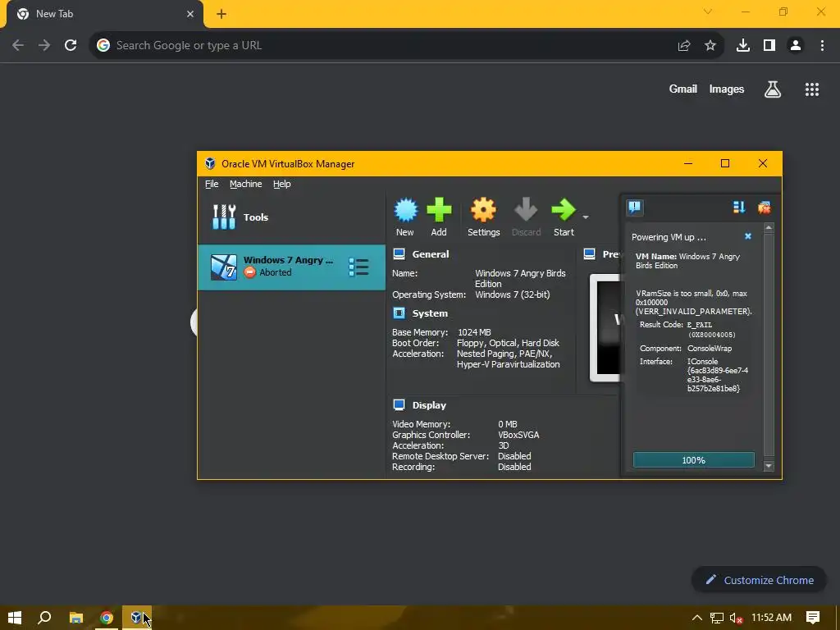Click notification panel scroll down arrow

click(x=769, y=466)
